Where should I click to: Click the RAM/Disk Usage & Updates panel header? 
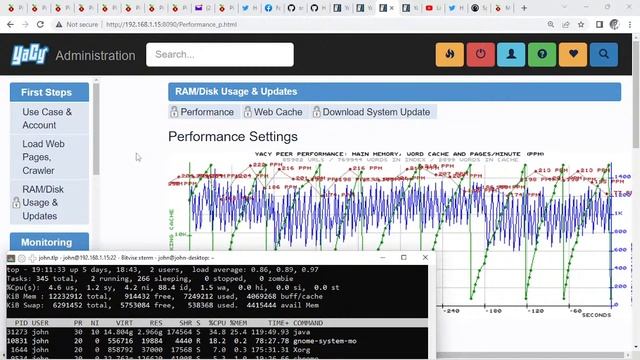pyautogui.click(x=394, y=91)
